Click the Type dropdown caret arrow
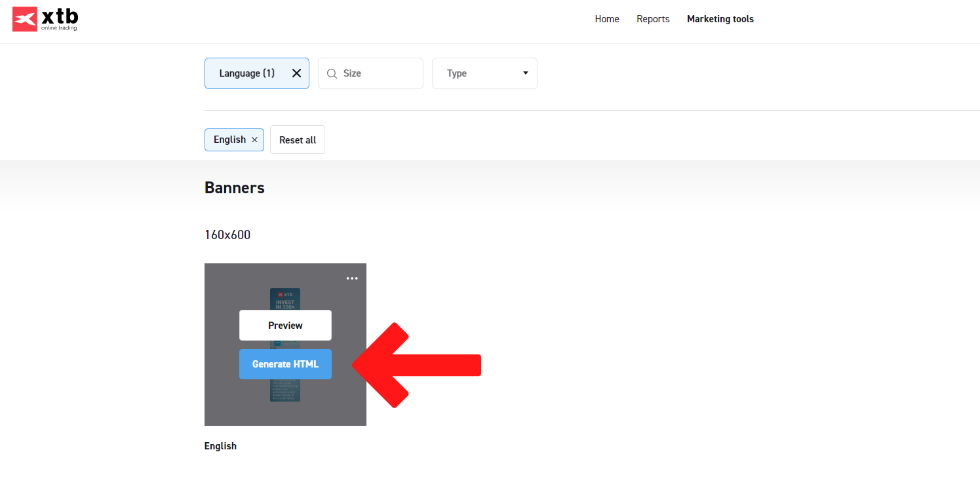980x490 pixels. (x=525, y=73)
